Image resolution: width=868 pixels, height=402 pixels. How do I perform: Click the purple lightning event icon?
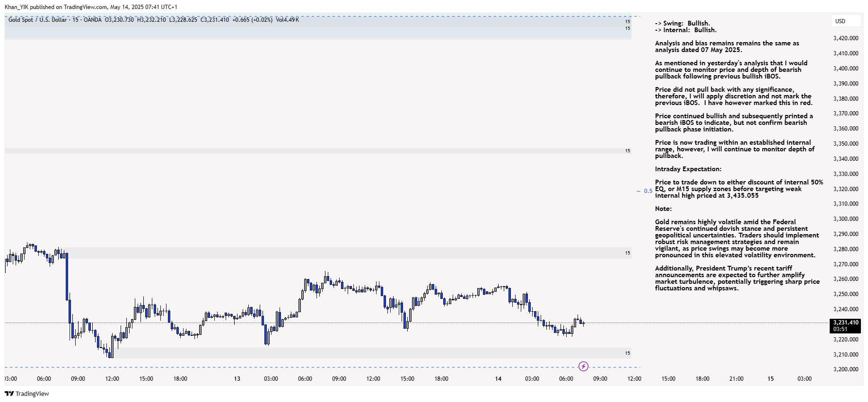[583, 366]
